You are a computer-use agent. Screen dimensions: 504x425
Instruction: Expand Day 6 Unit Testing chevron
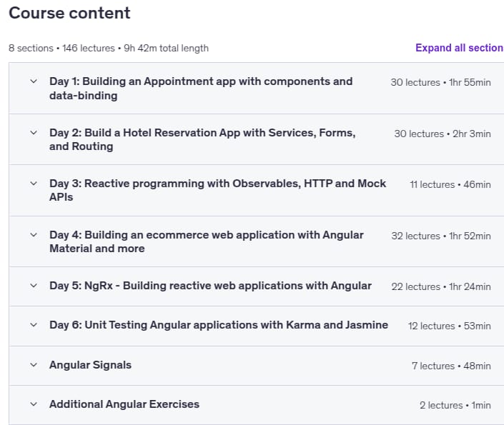[x=34, y=325]
